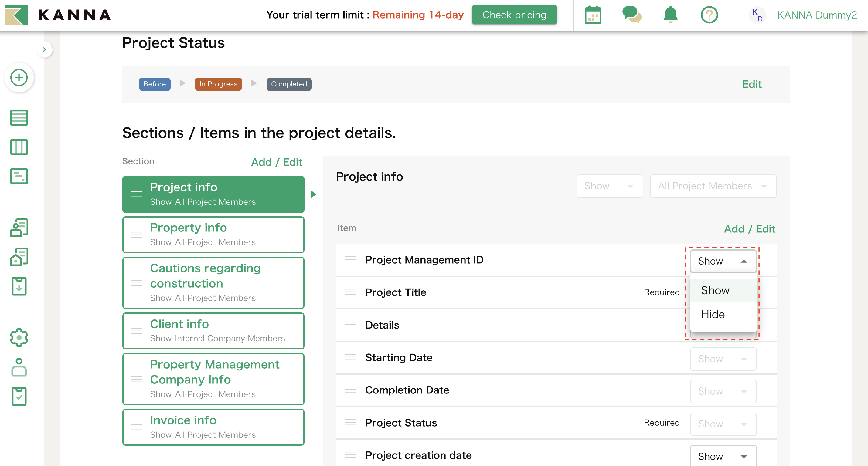Click the add new project plus icon
The width and height of the screenshot is (868, 466).
coord(19,77)
